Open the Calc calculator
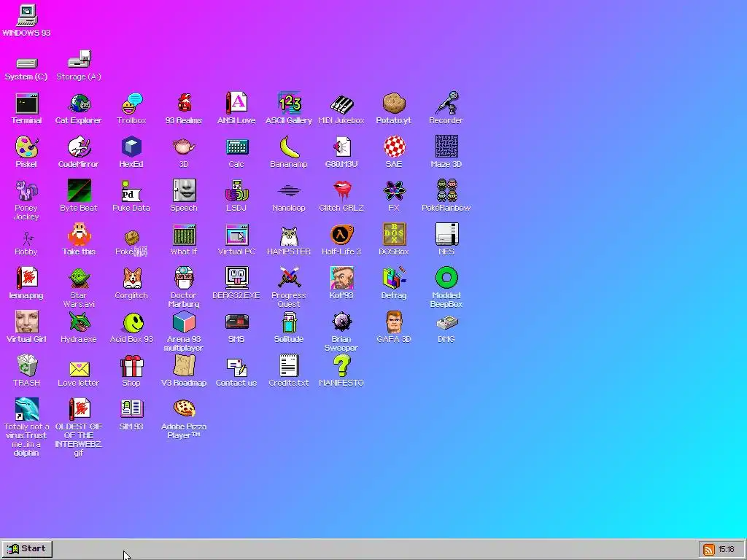 pos(236,147)
